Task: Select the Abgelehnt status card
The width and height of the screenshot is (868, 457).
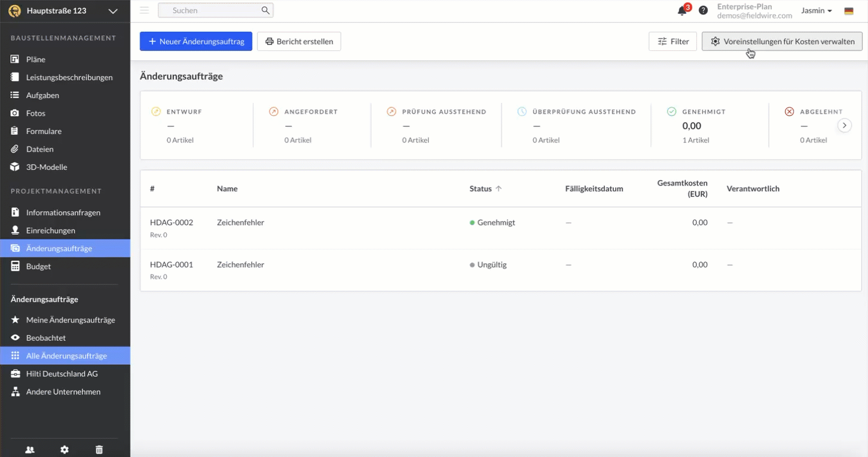Action: pyautogui.click(x=814, y=125)
